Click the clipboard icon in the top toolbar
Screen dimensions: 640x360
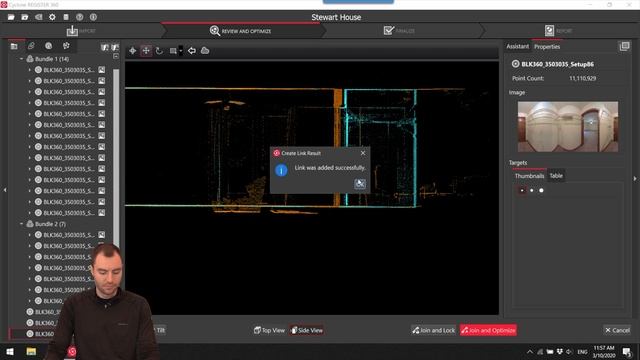pyautogui.click(x=66, y=17)
